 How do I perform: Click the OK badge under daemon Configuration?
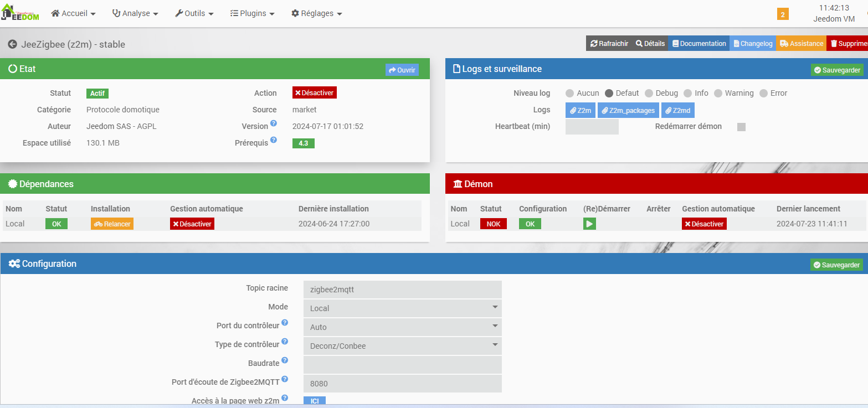pyautogui.click(x=530, y=224)
